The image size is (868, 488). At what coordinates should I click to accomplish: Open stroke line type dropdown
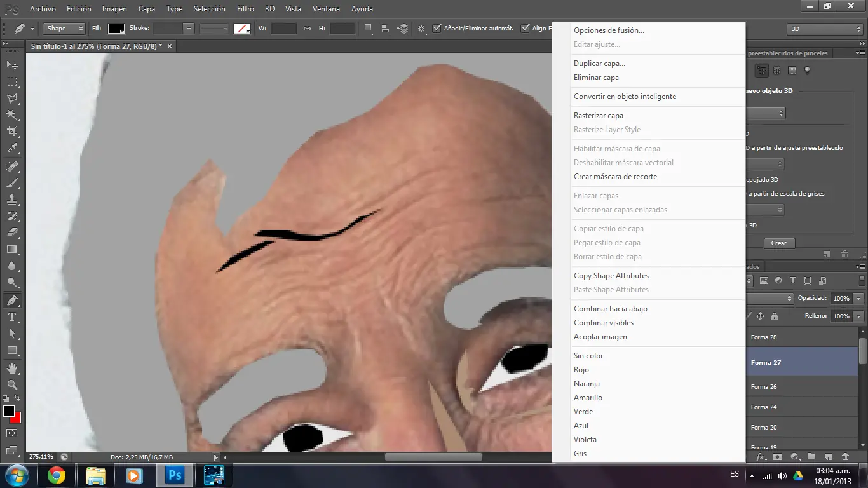[x=214, y=29]
